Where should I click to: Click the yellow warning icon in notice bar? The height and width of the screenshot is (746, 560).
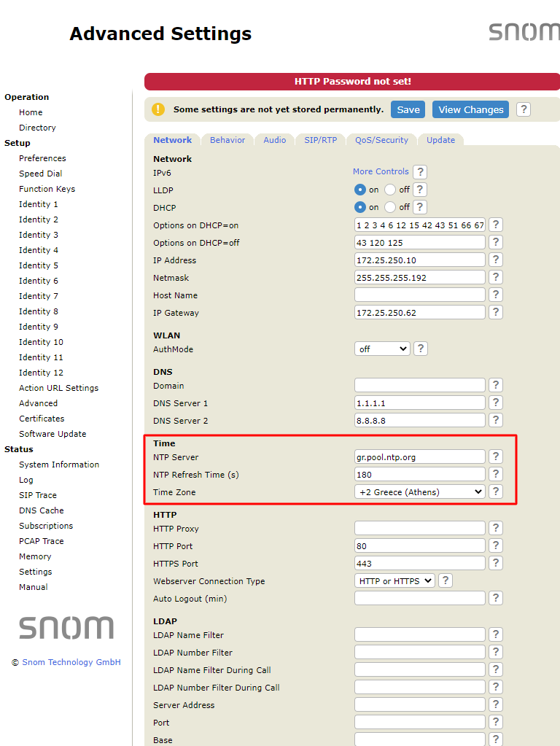pos(158,109)
